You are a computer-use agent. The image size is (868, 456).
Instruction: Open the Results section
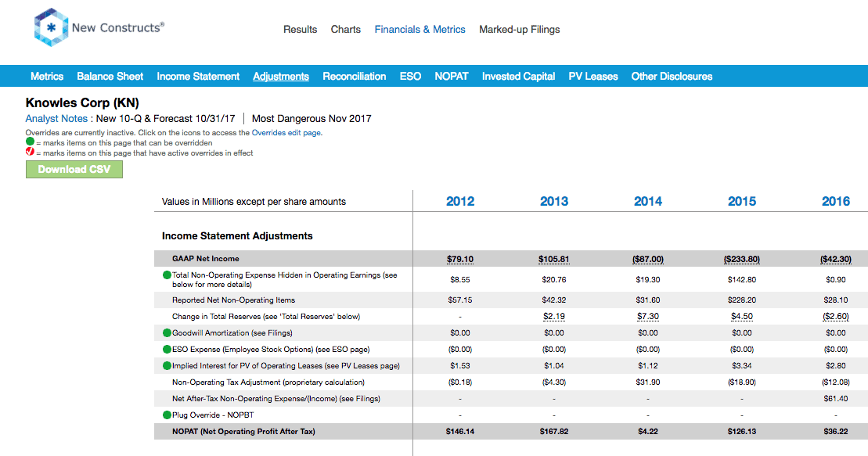pyautogui.click(x=300, y=29)
